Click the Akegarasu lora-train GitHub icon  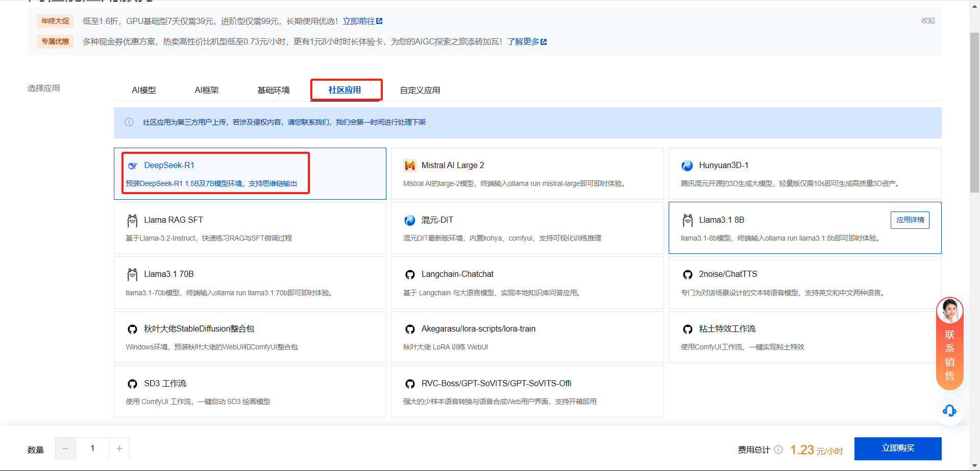pos(410,329)
